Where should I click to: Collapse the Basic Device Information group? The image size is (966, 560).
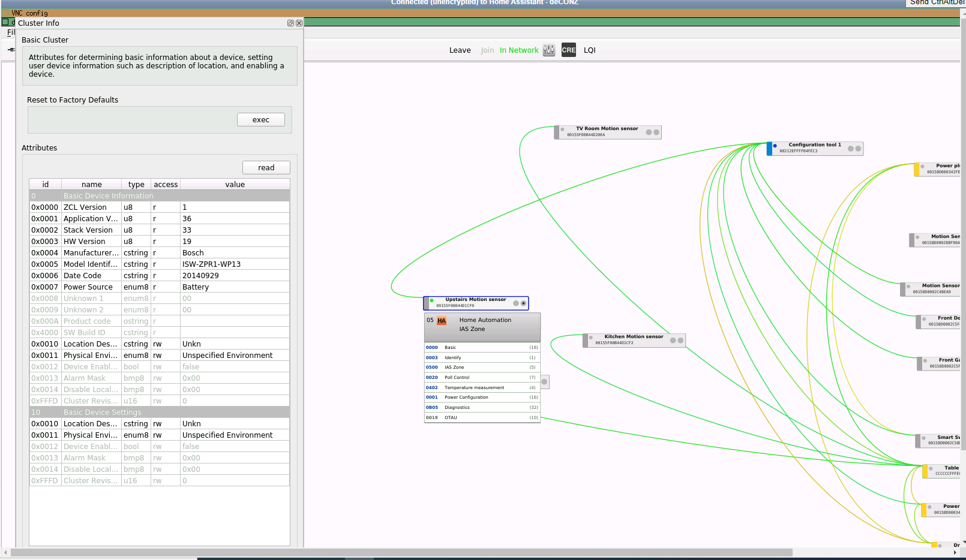160,196
